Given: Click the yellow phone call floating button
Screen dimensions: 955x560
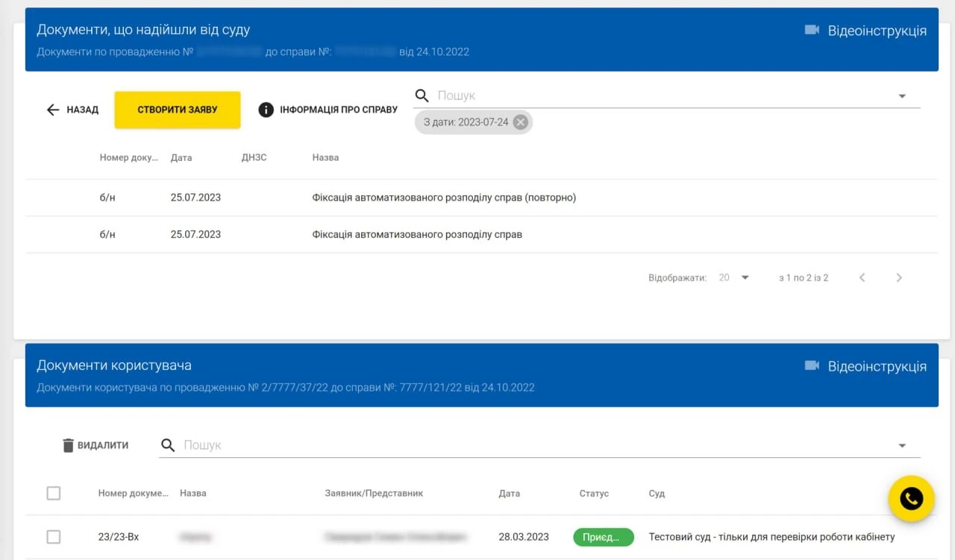Looking at the screenshot, I should pyautogui.click(x=911, y=498).
